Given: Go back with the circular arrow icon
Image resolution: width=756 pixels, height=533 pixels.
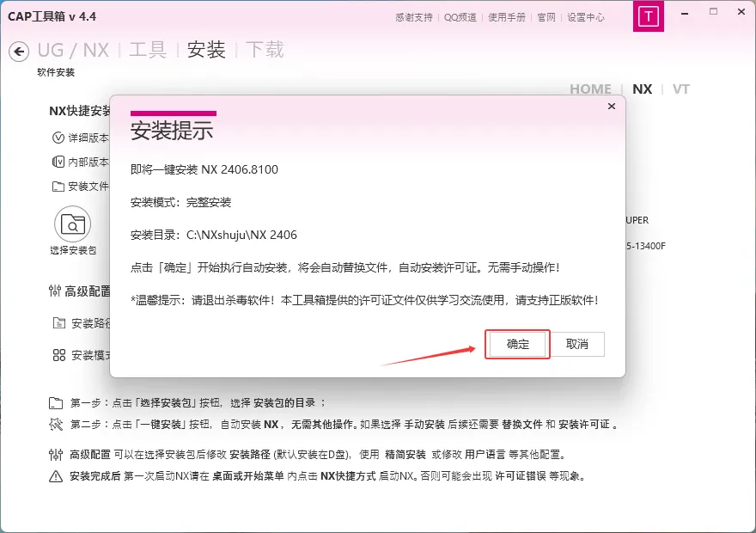Looking at the screenshot, I should (19, 51).
